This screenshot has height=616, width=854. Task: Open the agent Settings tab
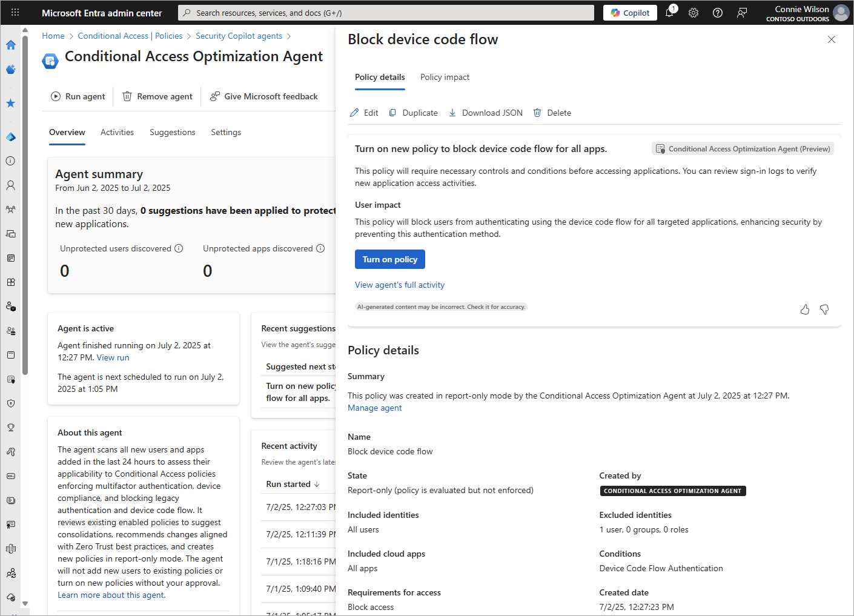click(226, 132)
